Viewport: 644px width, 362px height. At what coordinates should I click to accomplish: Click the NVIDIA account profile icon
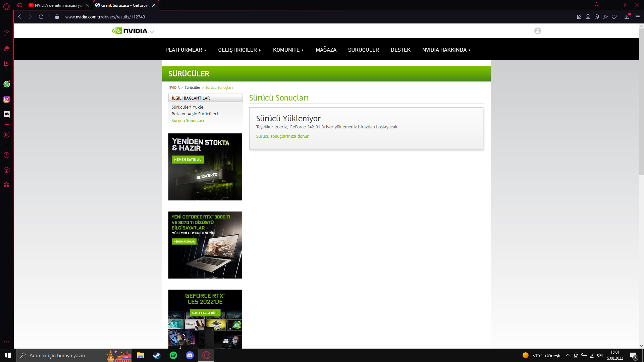click(x=538, y=31)
